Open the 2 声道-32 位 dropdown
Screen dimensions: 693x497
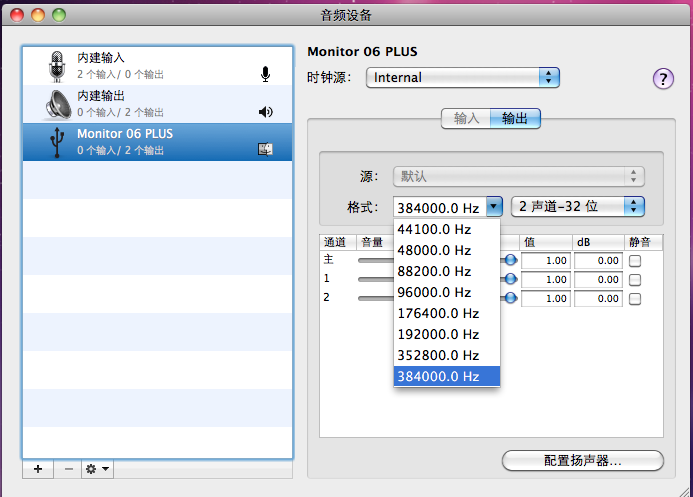578,206
